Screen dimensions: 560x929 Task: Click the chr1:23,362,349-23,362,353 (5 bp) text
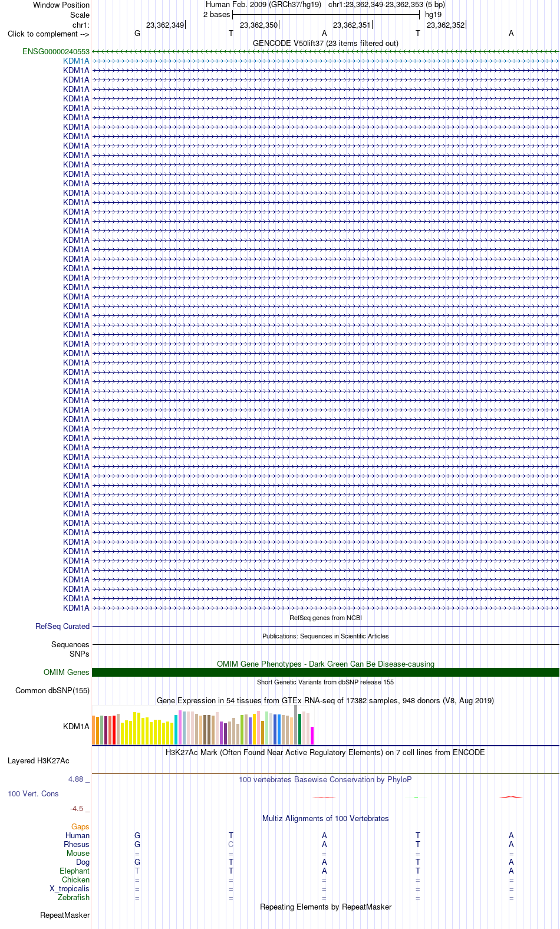tap(387, 5)
